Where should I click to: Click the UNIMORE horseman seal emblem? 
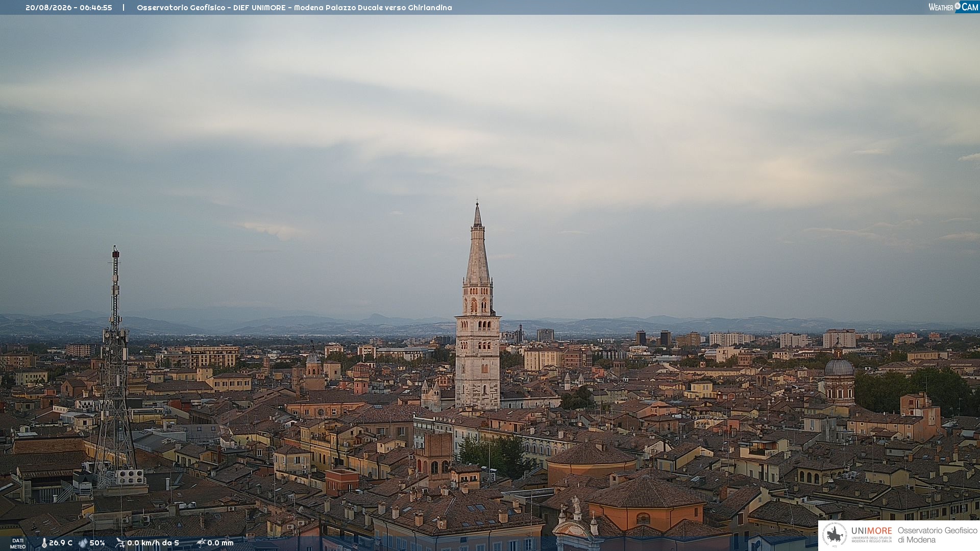click(835, 535)
